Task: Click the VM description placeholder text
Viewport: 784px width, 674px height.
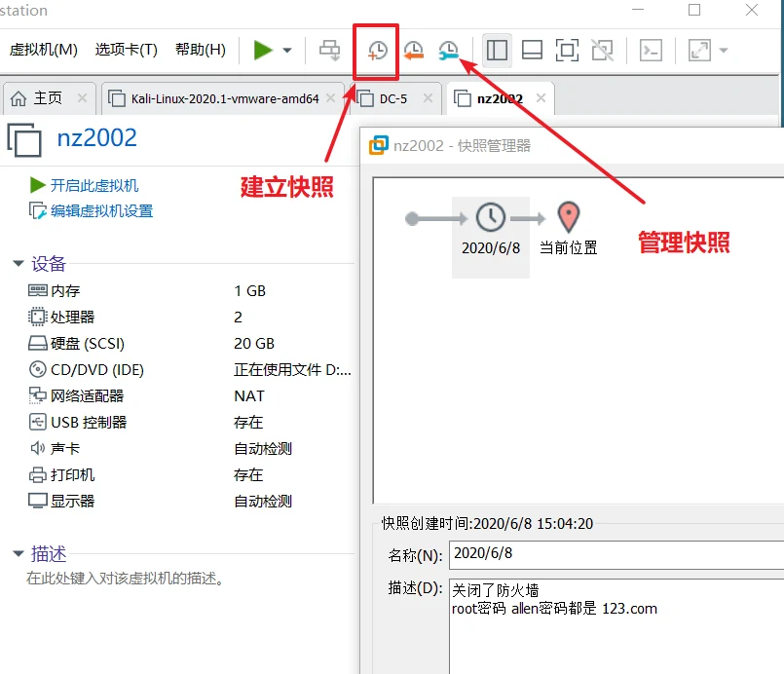Action: click(x=125, y=579)
